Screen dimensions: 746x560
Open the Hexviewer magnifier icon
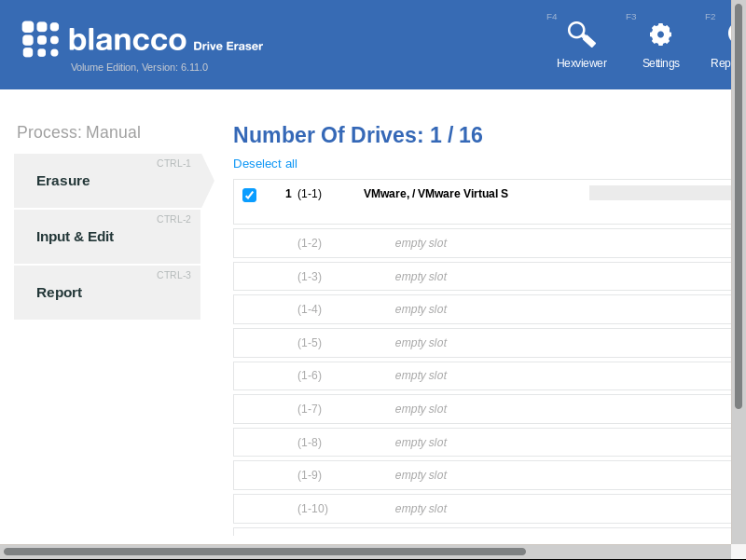tap(580, 34)
